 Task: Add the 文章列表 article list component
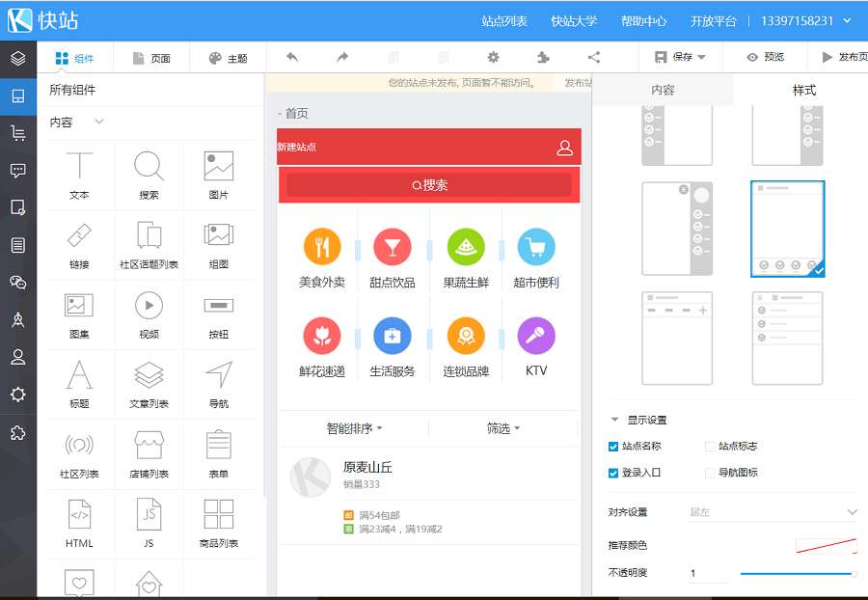point(149,385)
